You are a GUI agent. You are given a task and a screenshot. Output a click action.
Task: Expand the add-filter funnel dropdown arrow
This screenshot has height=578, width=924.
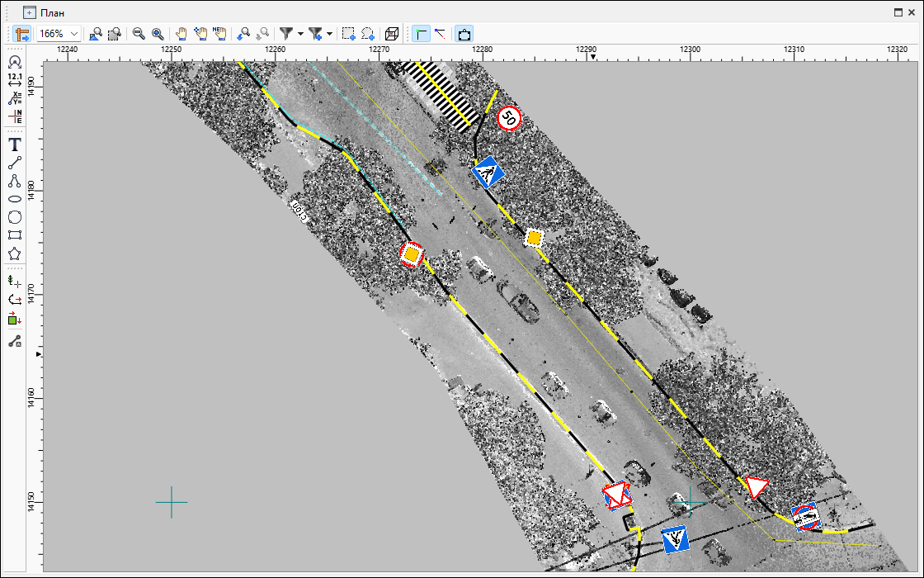pos(329,34)
